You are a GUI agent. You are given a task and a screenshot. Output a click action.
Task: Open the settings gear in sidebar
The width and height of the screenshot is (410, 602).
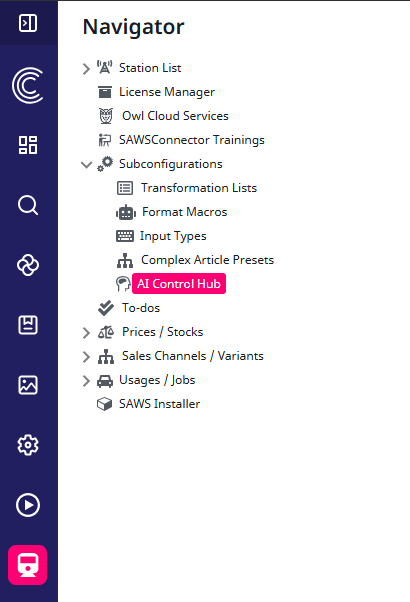[x=28, y=445]
